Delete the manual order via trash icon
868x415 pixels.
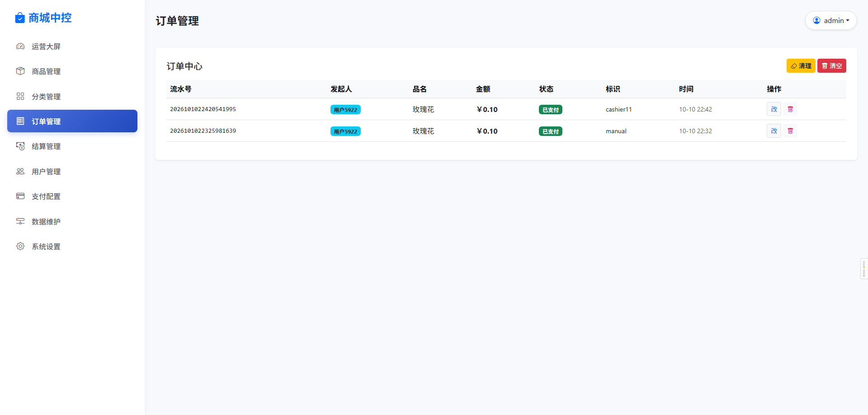click(x=790, y=131)
